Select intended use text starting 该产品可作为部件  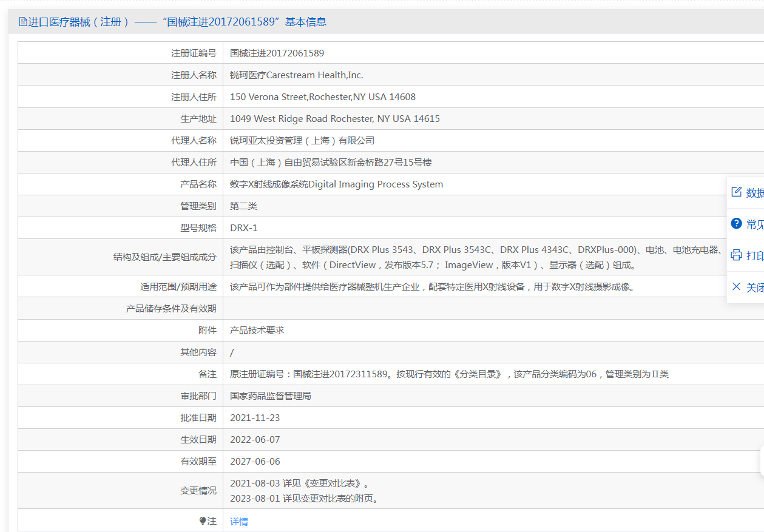[433, 287]
